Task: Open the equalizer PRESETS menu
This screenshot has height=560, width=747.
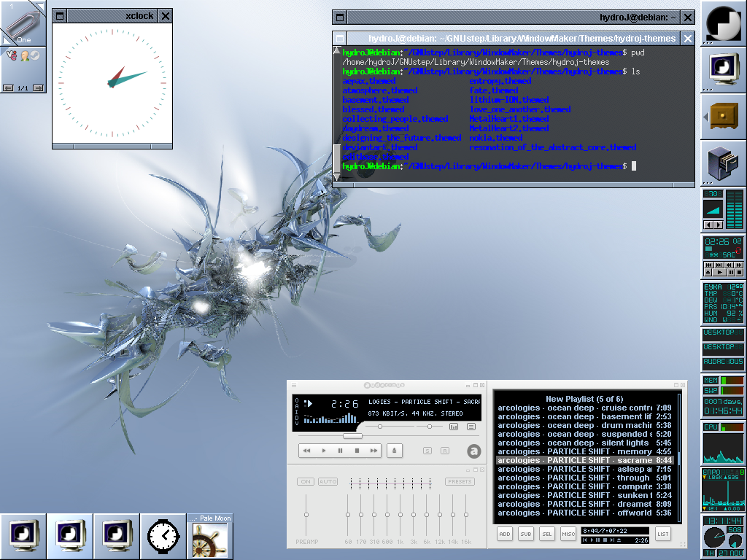Action: tap(460, 481)
